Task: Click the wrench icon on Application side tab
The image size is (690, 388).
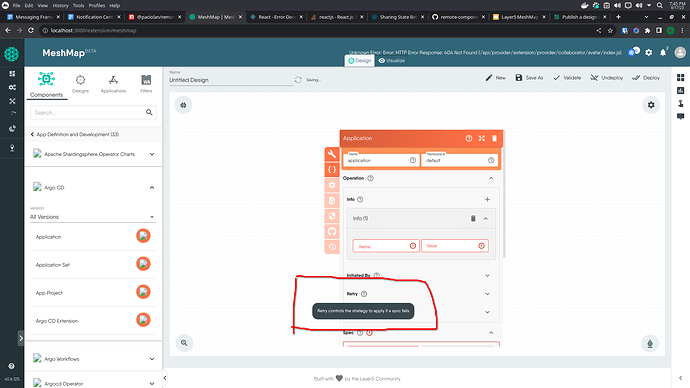Action: point(332,154)
